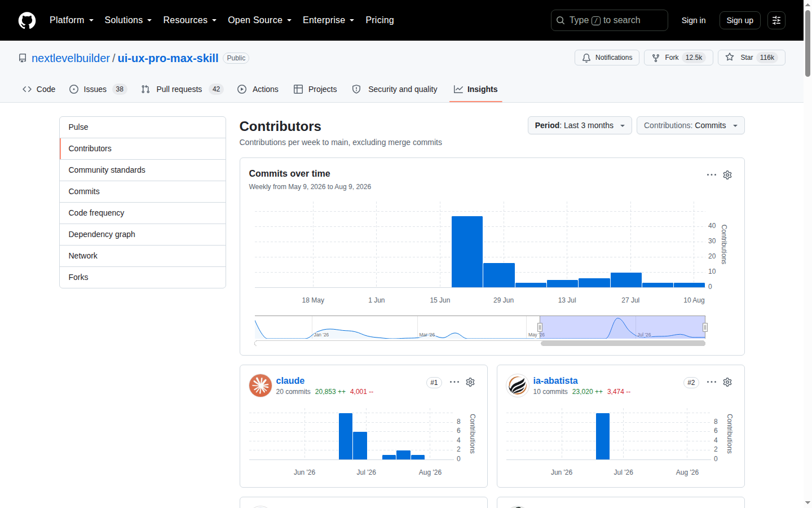Open Security and quality tab

tap(395, 89)
